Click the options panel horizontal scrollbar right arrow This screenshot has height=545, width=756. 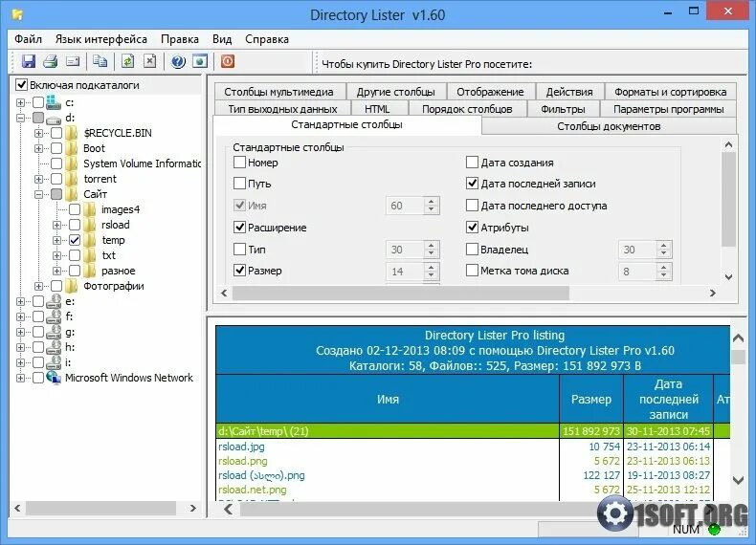(x=713, y=293)
